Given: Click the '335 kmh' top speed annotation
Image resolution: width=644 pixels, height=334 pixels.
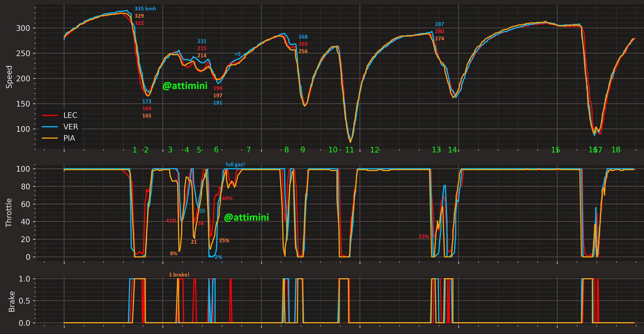Looking at the screenshot, I should (x=145, y=9).
